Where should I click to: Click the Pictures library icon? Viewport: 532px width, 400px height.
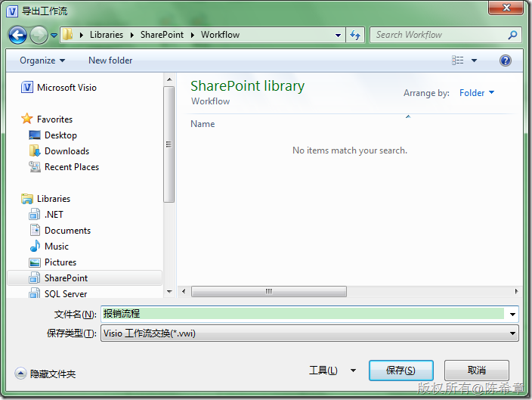(x=35, y=262)
